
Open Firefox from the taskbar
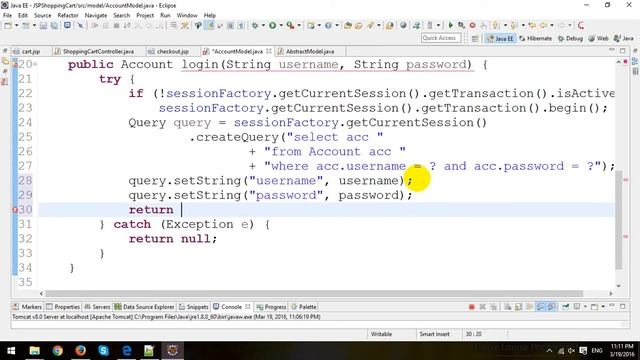[x=80, y=350]
